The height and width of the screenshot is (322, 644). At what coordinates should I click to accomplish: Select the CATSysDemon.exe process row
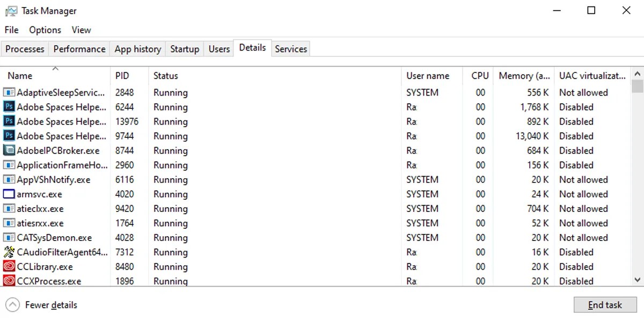pos(215,237)
